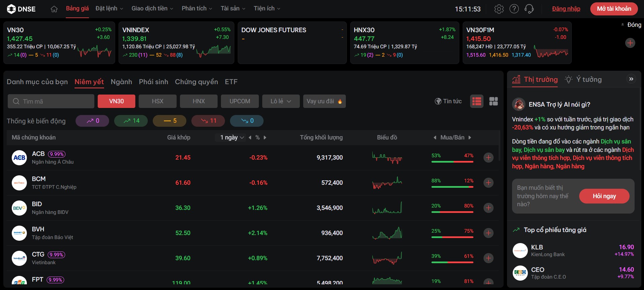Click the Hỏi ngay button
The height and width of the screenshot is (290, 644).
pos(604,196)
